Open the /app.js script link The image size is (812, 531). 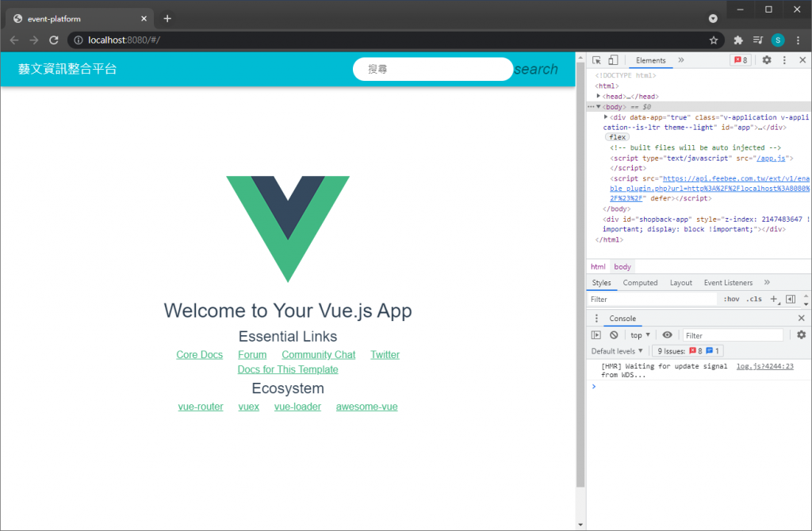click(771, 158)
